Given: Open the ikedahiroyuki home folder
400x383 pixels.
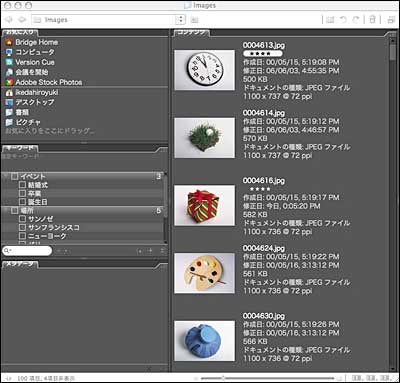Looking at the screenshot, I should [x=32, y=92].
